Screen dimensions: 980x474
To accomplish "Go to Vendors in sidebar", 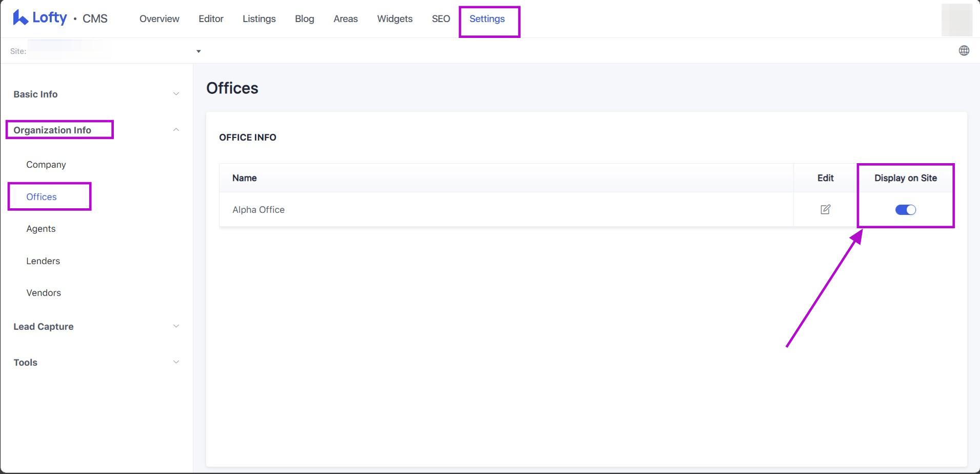I will click(44, 293).
